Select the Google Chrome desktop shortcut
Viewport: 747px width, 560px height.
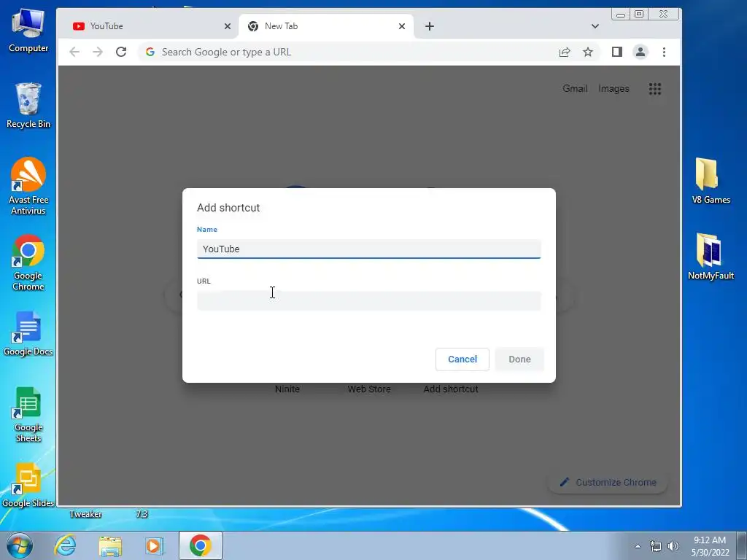[x=28, y=262]
